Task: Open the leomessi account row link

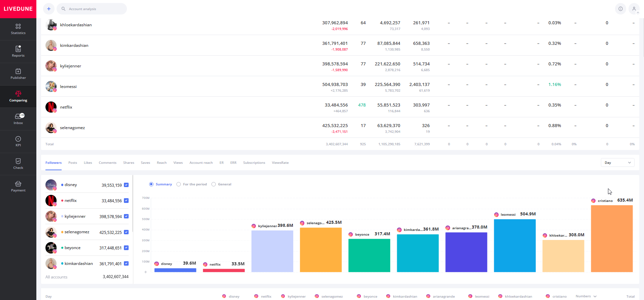Action: pos(68,87)
